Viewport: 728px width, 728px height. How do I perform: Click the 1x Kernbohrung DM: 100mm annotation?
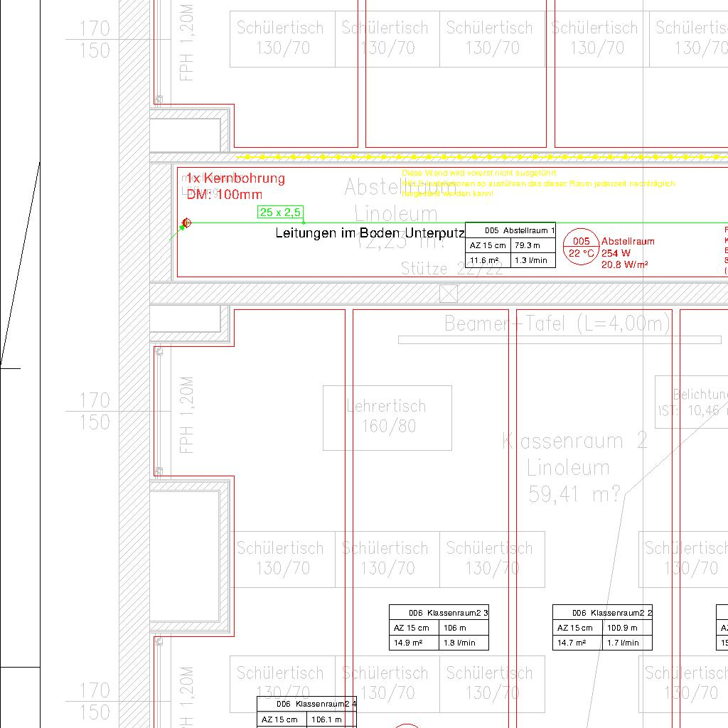click(235, 186)
